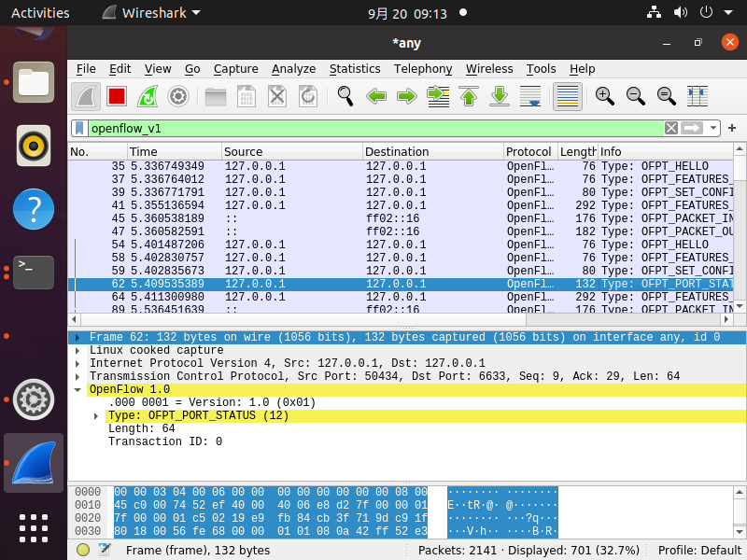Sort by the Info column header

coord(665,152)
